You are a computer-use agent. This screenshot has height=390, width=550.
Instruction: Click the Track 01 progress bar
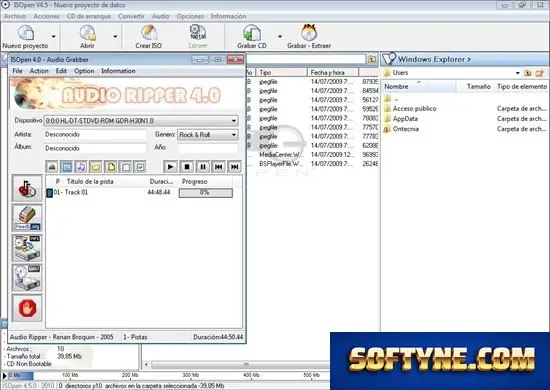click(x=206, y=193)
